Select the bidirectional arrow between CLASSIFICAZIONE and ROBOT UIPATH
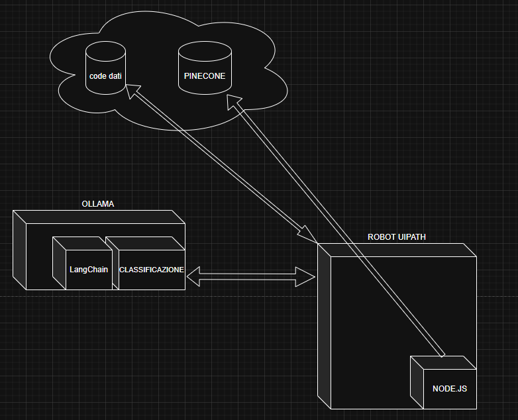The width and height of the screenshot is (518, 420). point(251,277)
